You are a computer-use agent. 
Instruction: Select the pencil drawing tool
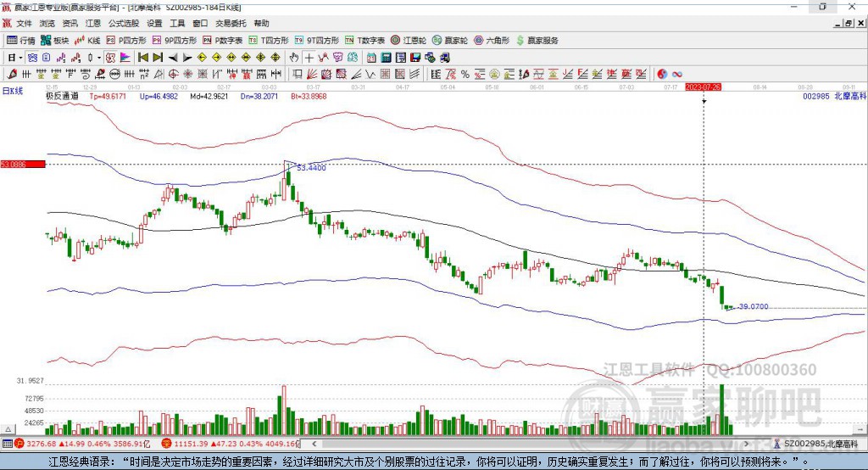click(12, 75)
